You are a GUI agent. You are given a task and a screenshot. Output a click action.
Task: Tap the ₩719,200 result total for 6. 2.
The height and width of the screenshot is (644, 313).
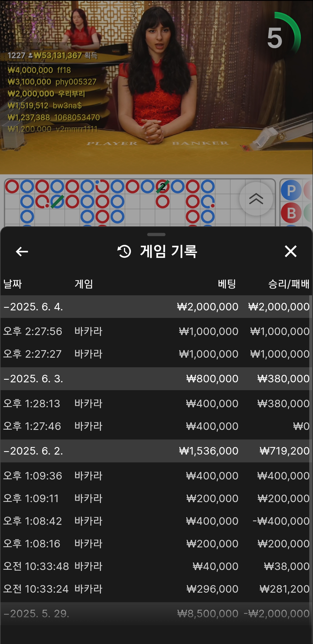284,451
